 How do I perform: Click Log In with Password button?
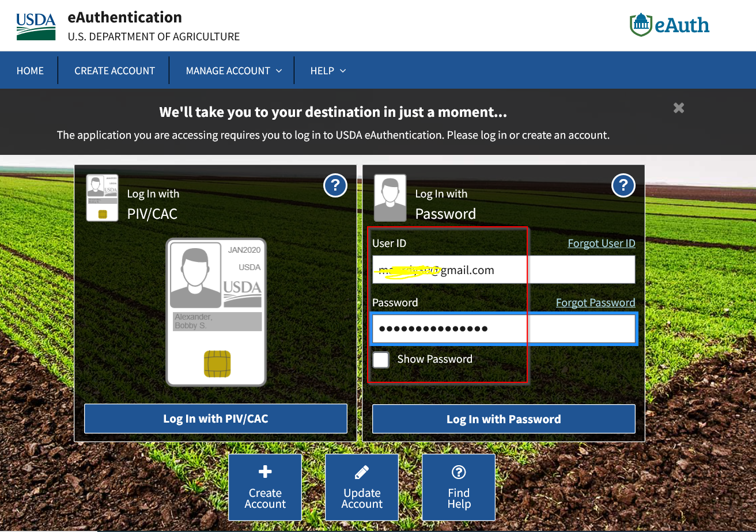tap(504, 419)
